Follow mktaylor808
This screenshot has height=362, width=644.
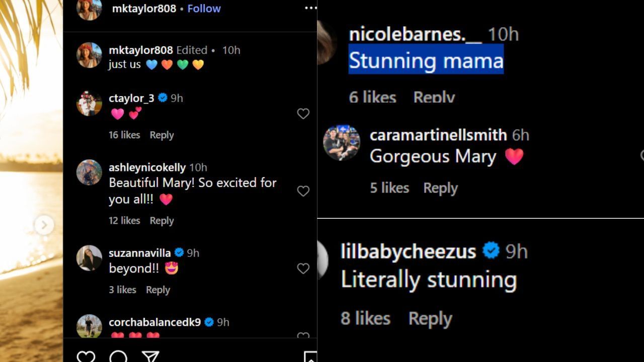[x=204, y=9]
